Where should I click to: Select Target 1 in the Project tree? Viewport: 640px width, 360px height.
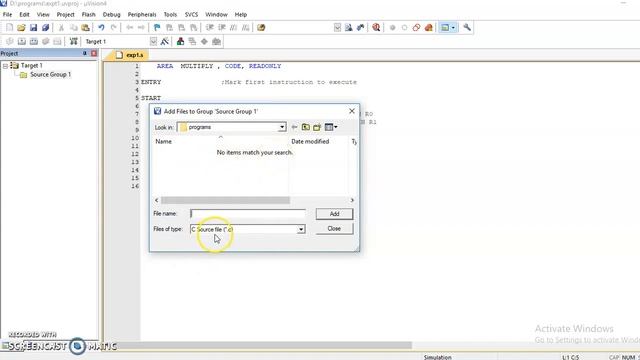click(x=31, y=66)
